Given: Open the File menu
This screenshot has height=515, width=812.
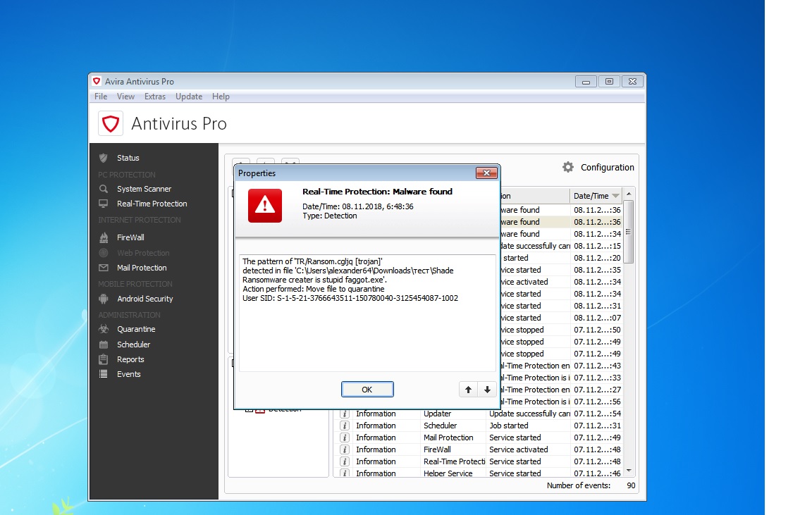Looking at the screenshot, I should click(x=101, y=97).
